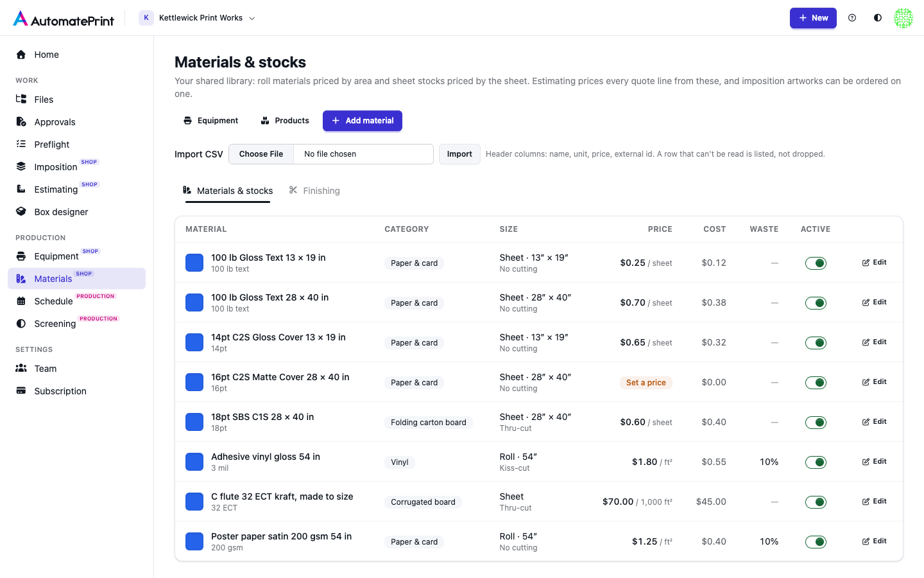The image size is (924, 578).
Task: Open the user avatar menu
Action: (903, 18)
